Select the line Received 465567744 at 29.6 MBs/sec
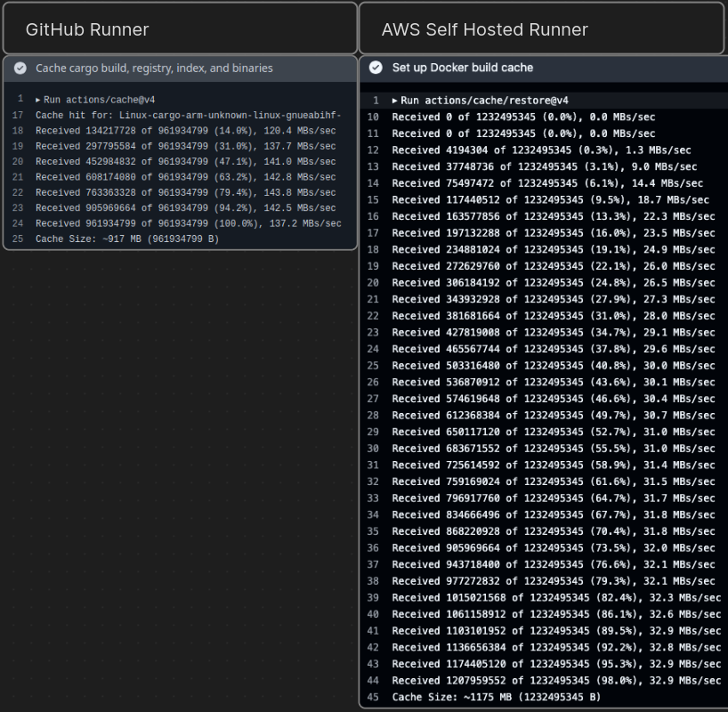Image resolution: width=728 pixels, height=712 pixels. click(554, 349)
